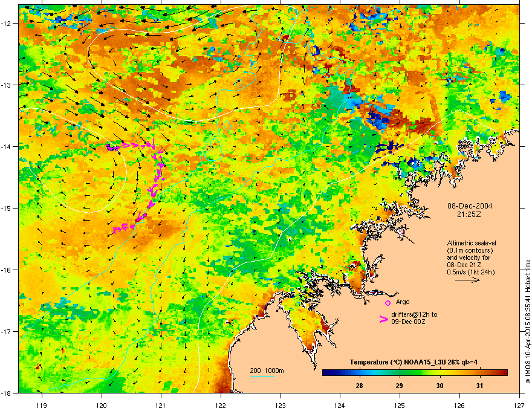This screenshot has width=532, height=411.
Task: Click the latitude axis label "-15"
Action: click(7, 208)
